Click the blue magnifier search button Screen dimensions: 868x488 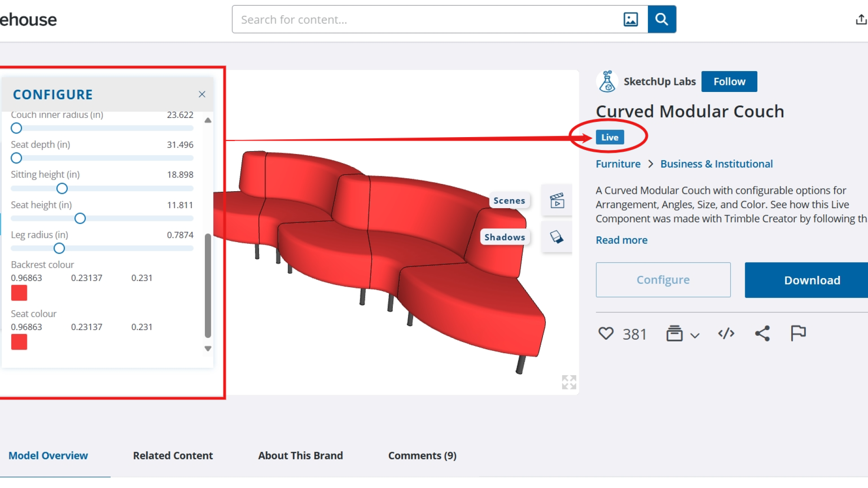(661, 20)
